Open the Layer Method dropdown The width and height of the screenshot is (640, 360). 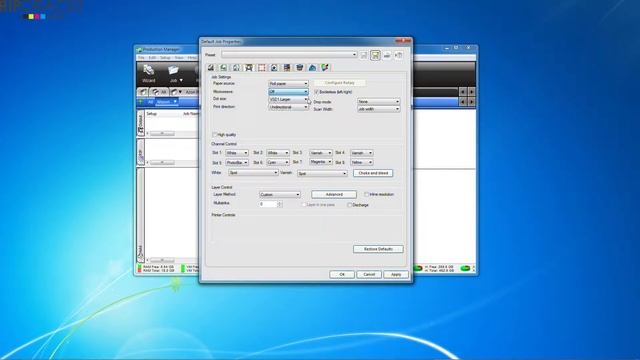(x=280, y=195)
